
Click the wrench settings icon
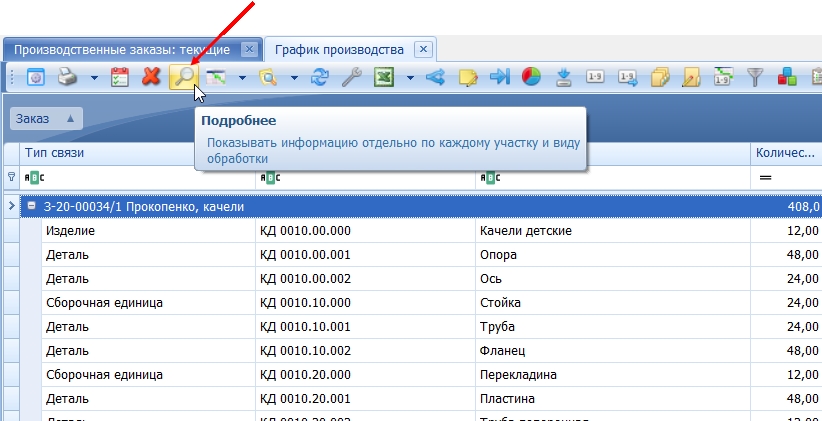point(352,78)
